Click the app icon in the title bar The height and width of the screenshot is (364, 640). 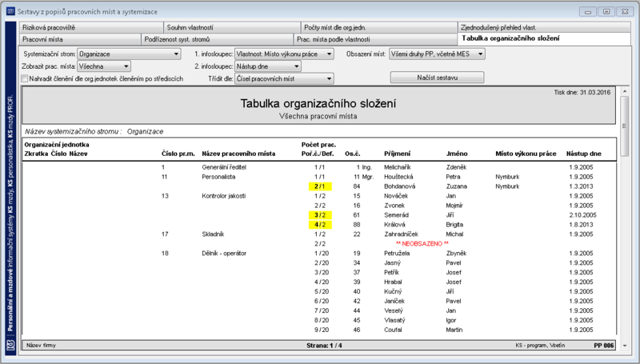pos(10,11)
